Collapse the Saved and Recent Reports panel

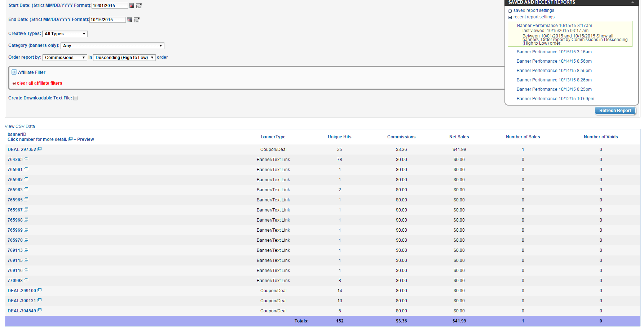(x=632, y=3)
